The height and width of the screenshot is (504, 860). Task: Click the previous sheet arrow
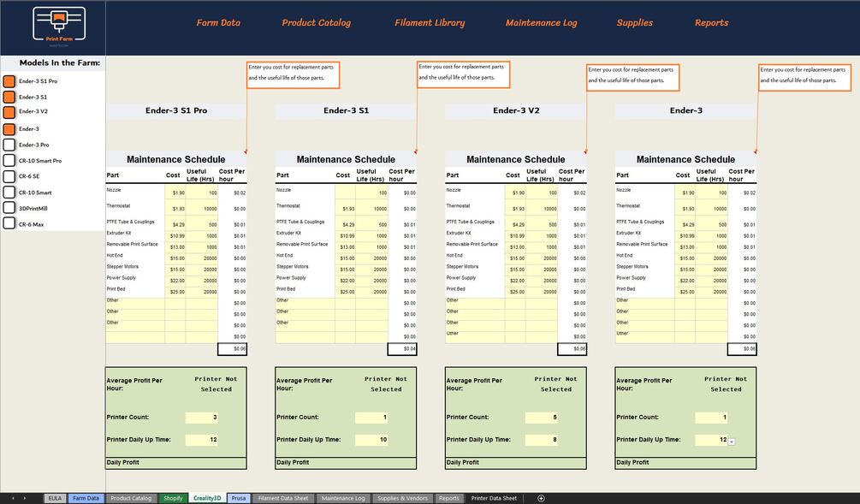13,498
